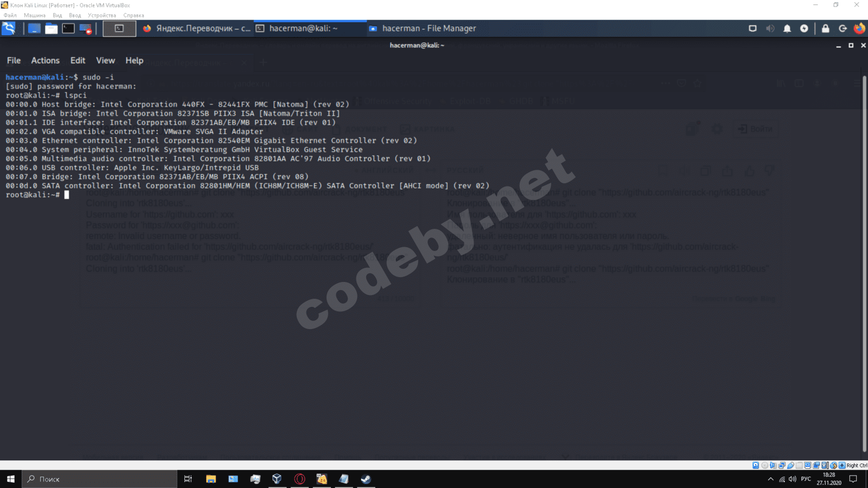Minimize the hacerman@kali terminal window

click(x=838, y=46)
